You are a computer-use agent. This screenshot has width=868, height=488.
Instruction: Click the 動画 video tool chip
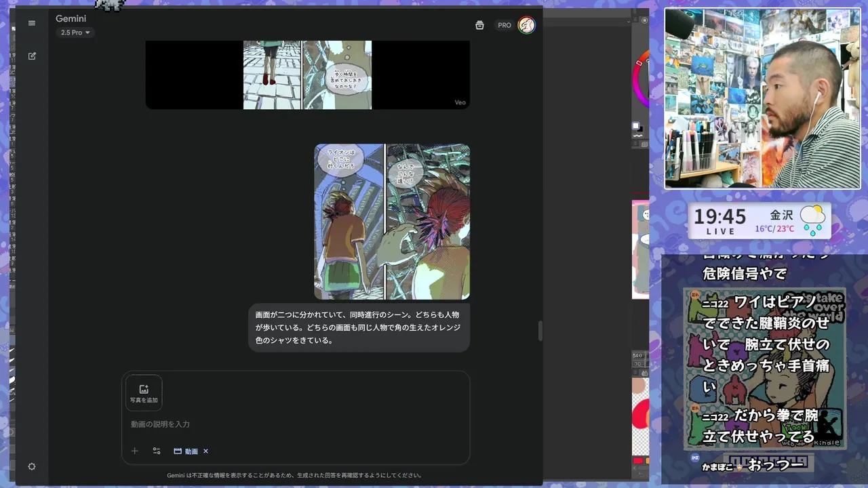pyautogui.click(x=186, y=451)
